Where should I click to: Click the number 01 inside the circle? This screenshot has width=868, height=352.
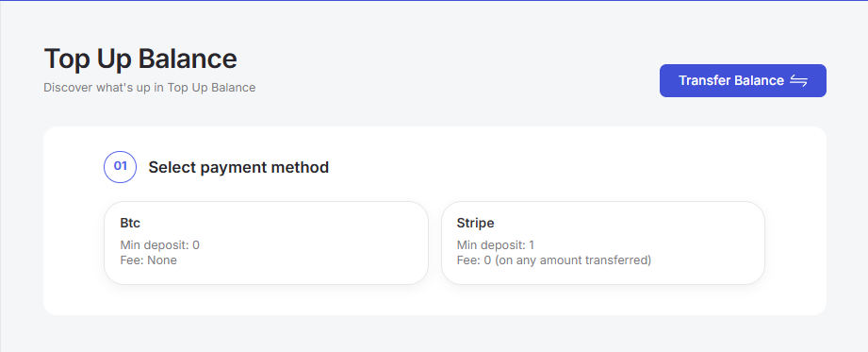120,166
